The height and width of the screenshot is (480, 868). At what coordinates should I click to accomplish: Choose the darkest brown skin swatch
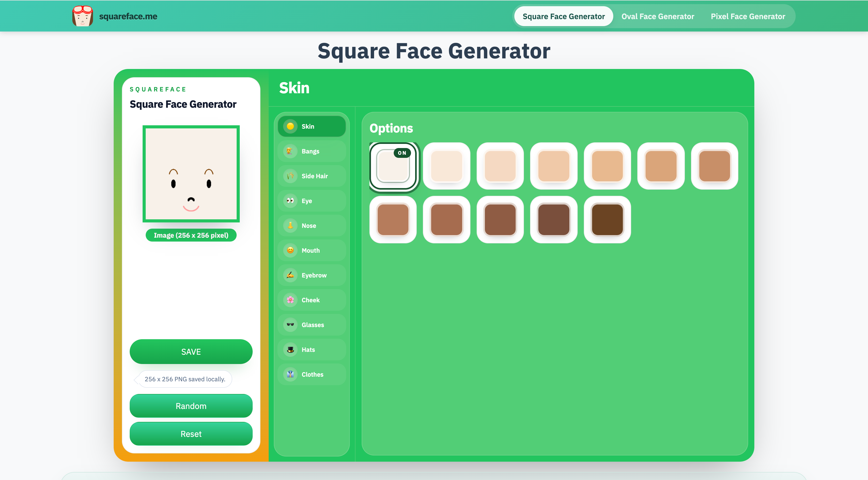[x=607, y=219]
